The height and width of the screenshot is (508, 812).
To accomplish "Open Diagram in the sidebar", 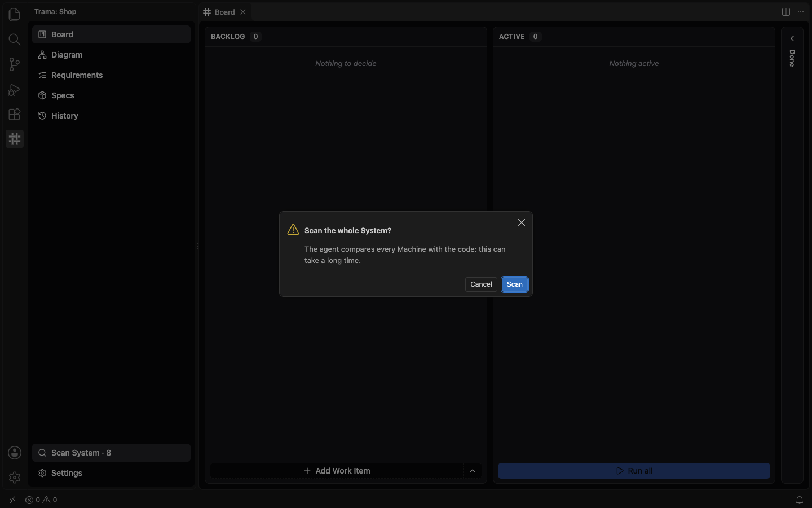I will pyautogui.click(x=111, y=55).
